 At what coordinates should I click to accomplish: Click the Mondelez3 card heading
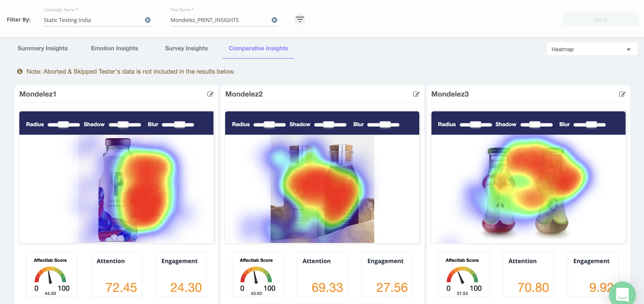(450, 94)
